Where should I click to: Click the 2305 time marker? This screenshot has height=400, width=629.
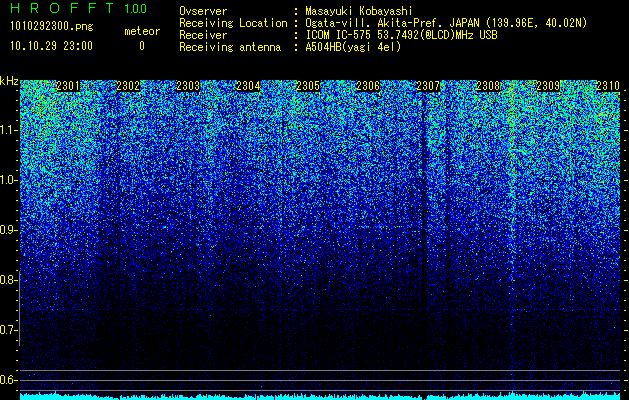click(x=308, y=86)
